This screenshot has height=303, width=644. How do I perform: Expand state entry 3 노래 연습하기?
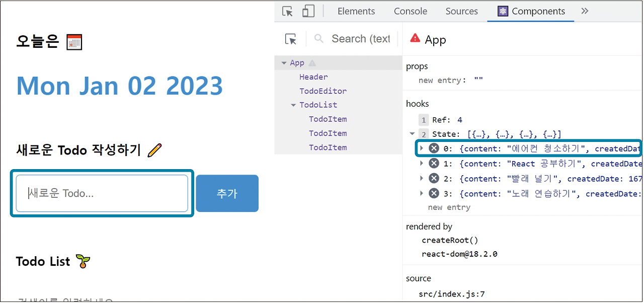point(422,194)
